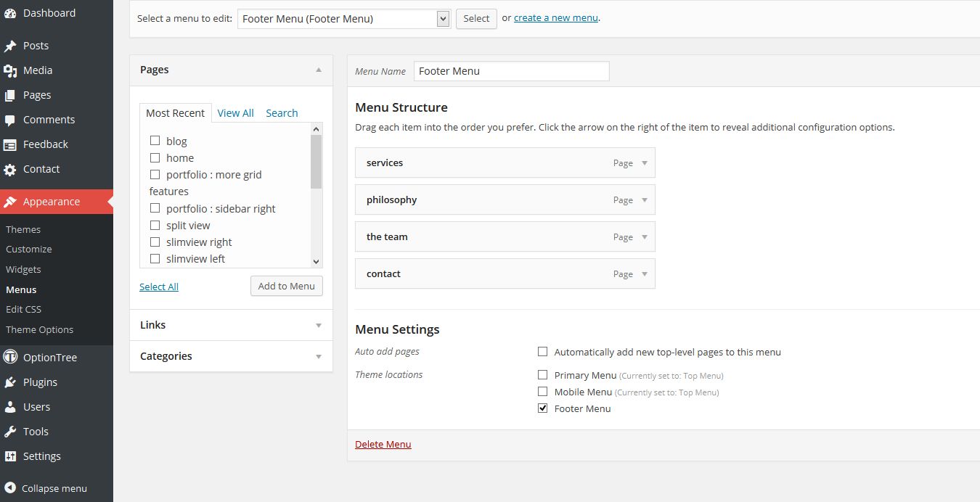Click the pages list vertical scrollbar
Image resolution: width=980 pixels, height=502 pixels.
coord(316,196)
